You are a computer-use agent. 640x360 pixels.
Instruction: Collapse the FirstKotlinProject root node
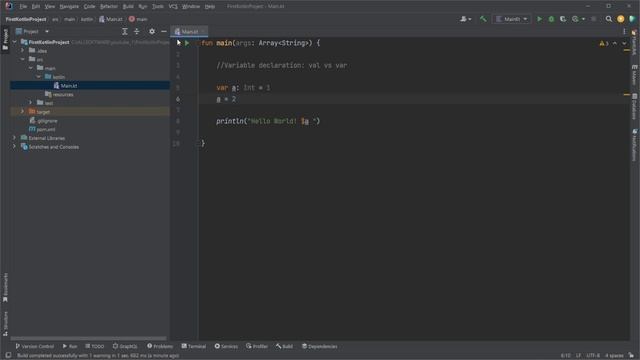(15, 42)
